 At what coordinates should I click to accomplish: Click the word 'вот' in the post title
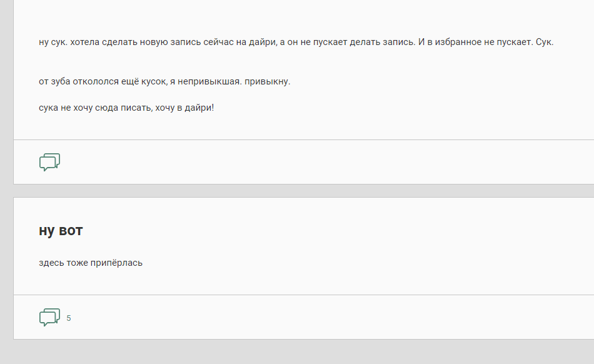[x=71, y=231]
